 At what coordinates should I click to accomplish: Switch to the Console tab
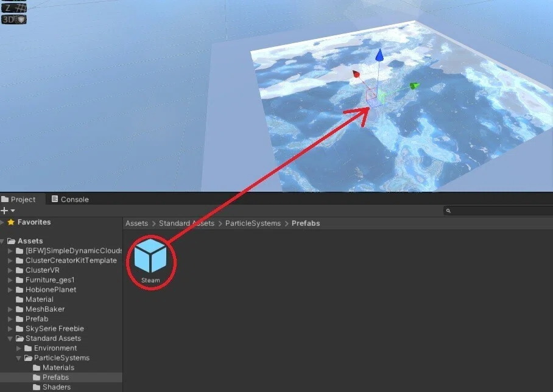pos(70,199)
